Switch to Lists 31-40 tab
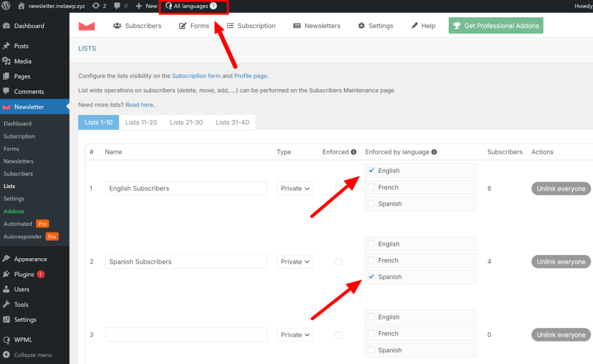 pyautogui.click(x=232, y=123)
